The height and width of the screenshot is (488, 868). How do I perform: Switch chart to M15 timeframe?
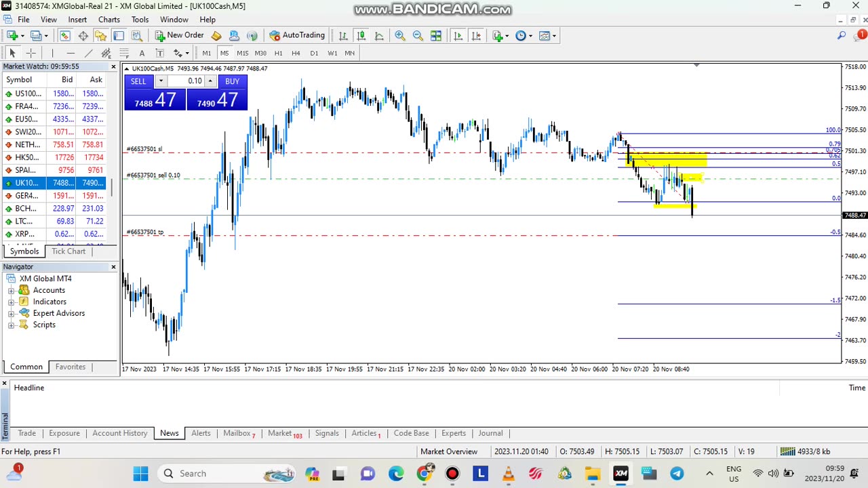tap(242, 53)
